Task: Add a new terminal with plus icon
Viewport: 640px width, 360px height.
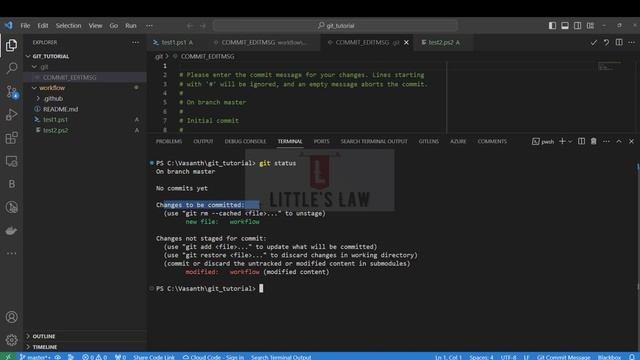Action: pos(562,141)
